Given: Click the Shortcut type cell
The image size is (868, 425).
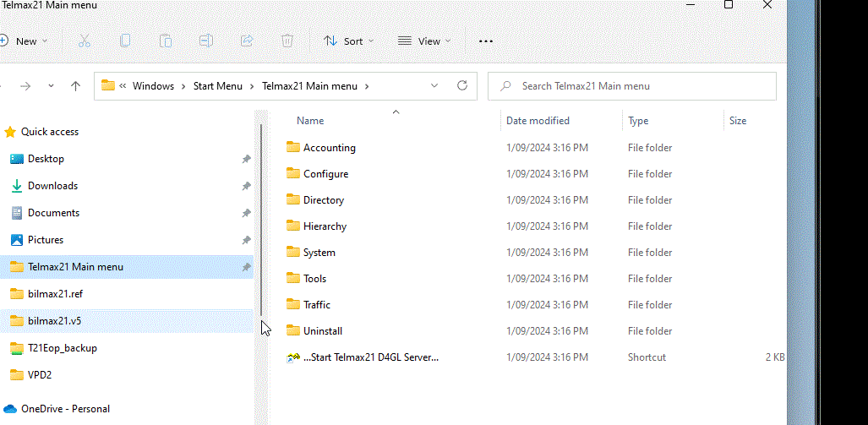Looking at the screenshot, I should pos(647,357).
